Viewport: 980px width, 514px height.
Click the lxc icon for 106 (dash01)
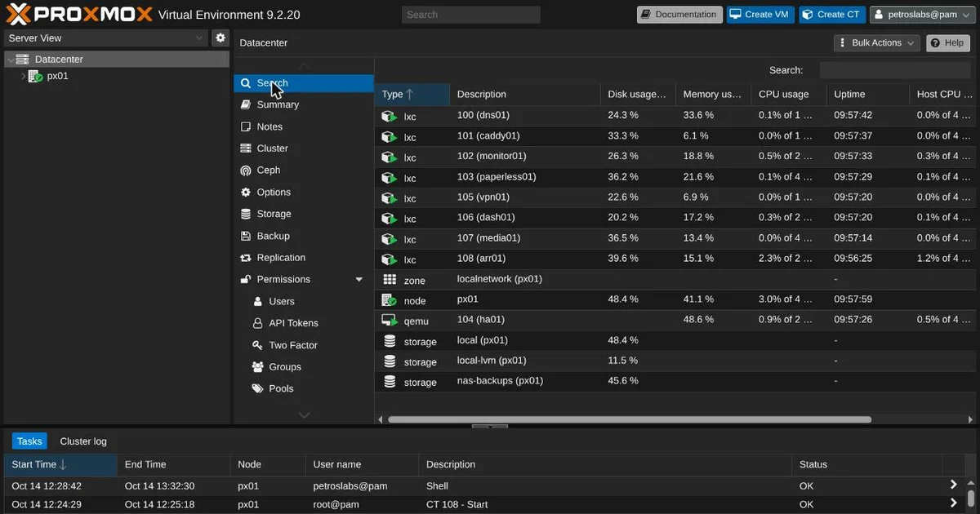click(389, 218)
